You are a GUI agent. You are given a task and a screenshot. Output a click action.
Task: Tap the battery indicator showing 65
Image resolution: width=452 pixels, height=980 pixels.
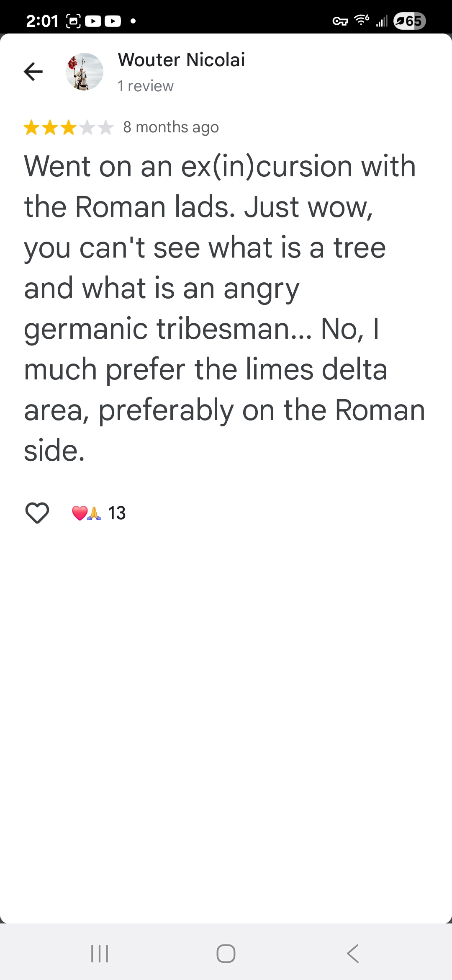409,21
